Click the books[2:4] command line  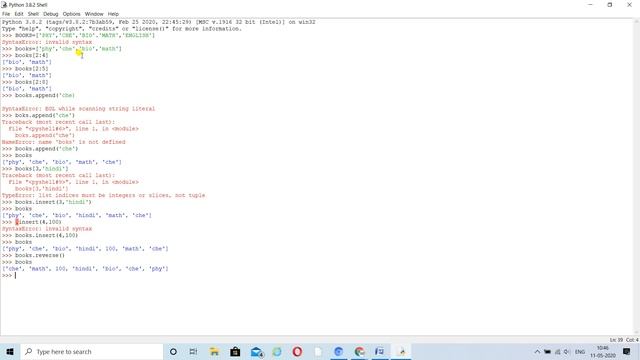point(25,56)
